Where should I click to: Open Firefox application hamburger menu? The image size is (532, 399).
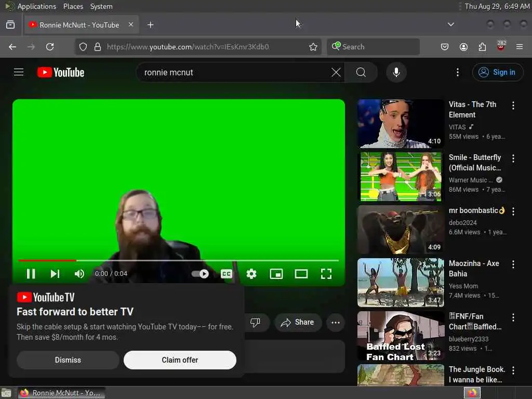(x=520, y=47)
